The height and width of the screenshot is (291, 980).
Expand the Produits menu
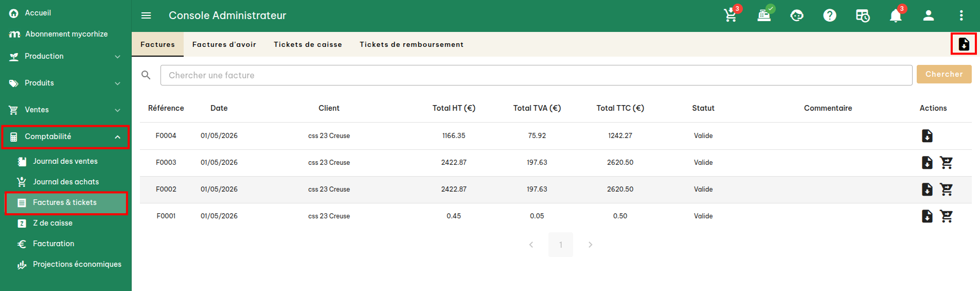coord(65,83)
